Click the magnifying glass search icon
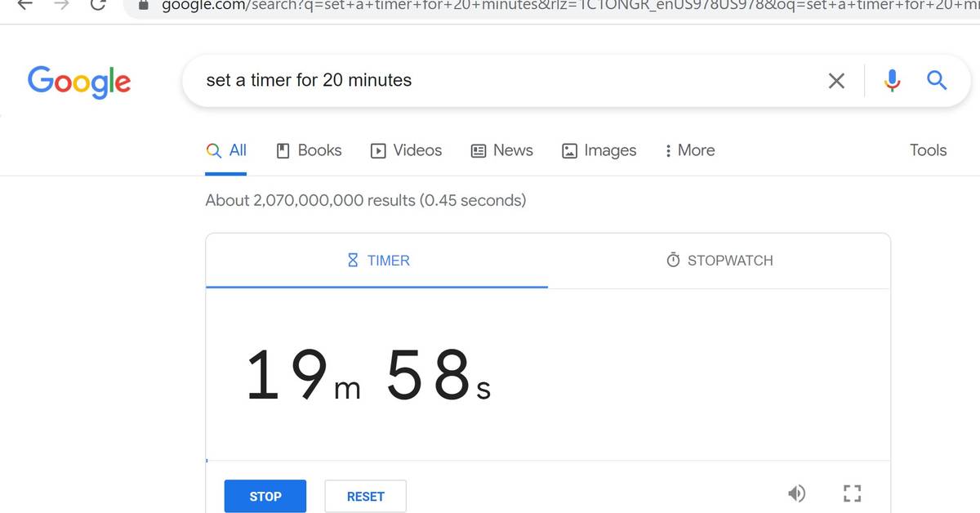Image resolution: width=980 pixels, height=513 pixels. point(937,80)
